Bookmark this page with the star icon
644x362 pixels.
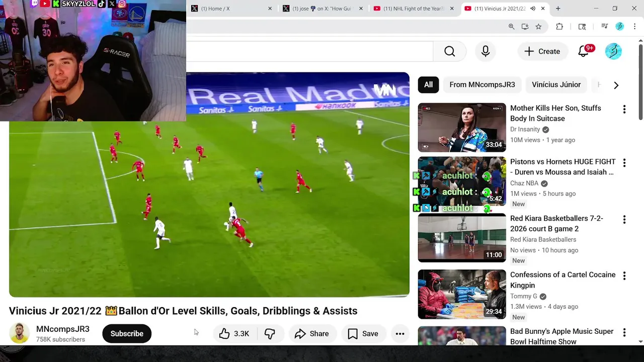click(538, 27)
